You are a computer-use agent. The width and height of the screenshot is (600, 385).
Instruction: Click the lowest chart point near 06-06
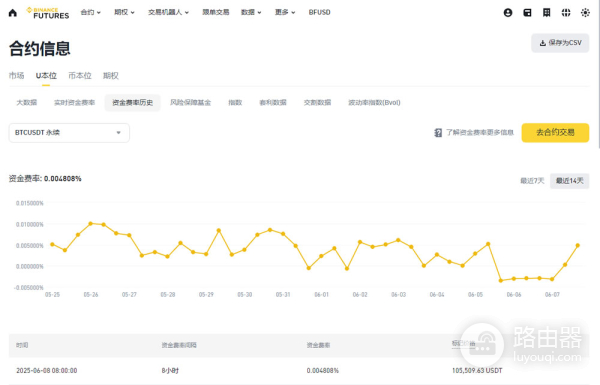[x=501, y=281]
